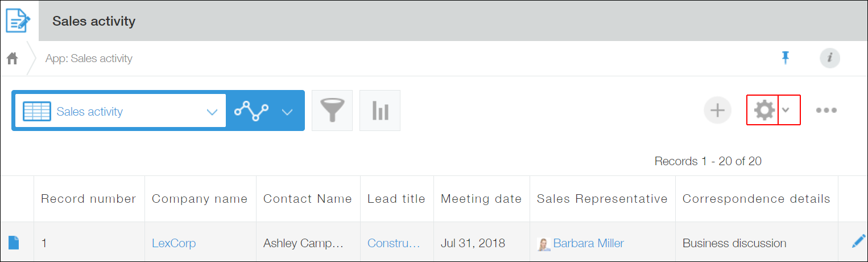Expand the Sales activity view dropdown
Image resolution: width=868 pixels, height=262 pixels.
(x=212, y=112)
